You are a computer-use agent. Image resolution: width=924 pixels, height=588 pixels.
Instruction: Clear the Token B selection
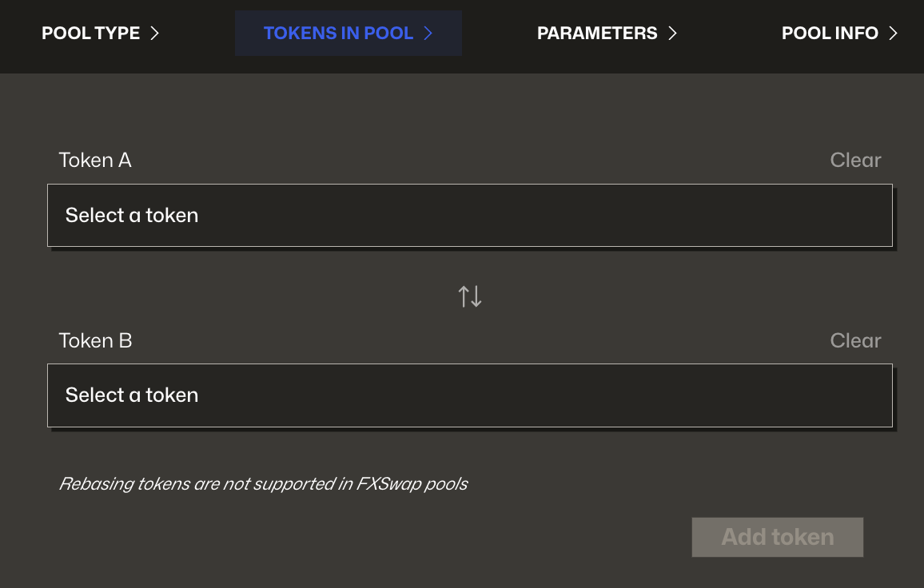(855, 340)
